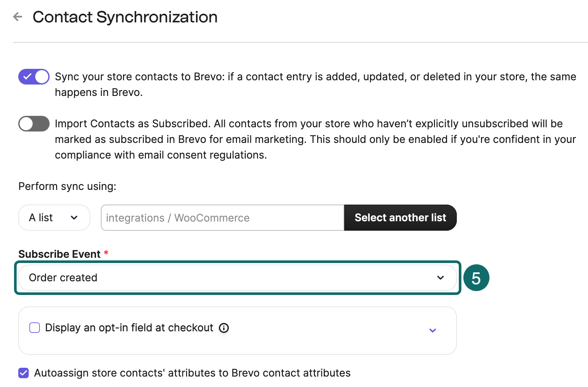Click the "Select another list" button

[x=400, y=218]
